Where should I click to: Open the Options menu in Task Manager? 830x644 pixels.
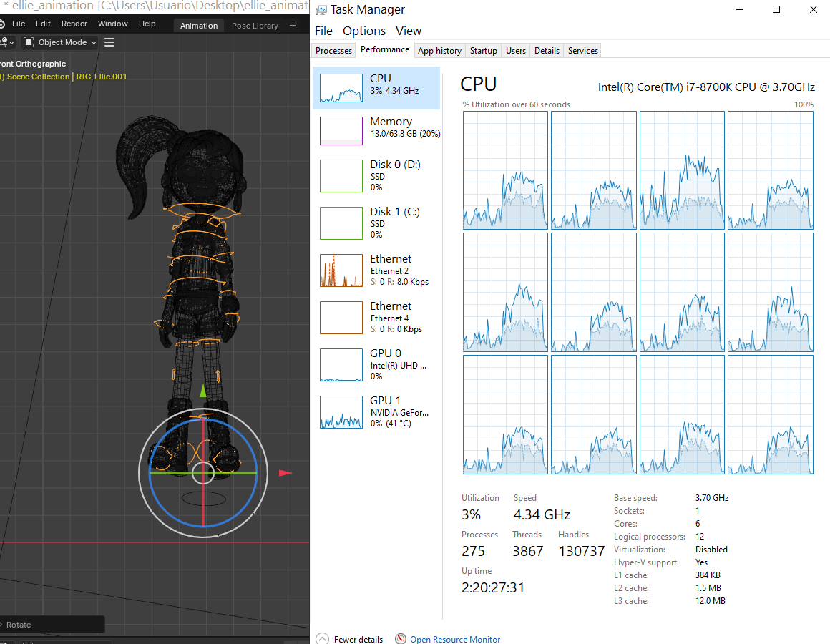pos(364,31)
